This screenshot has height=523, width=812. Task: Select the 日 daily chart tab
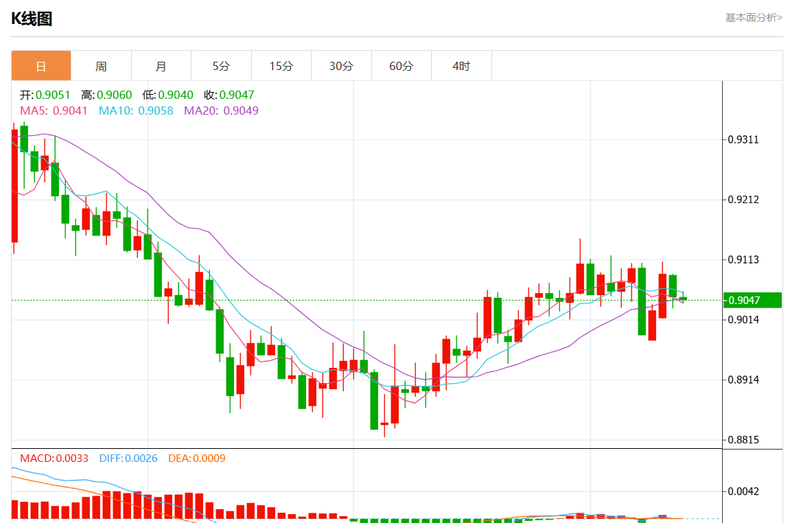pyautogui.click(x=41, y=66)
